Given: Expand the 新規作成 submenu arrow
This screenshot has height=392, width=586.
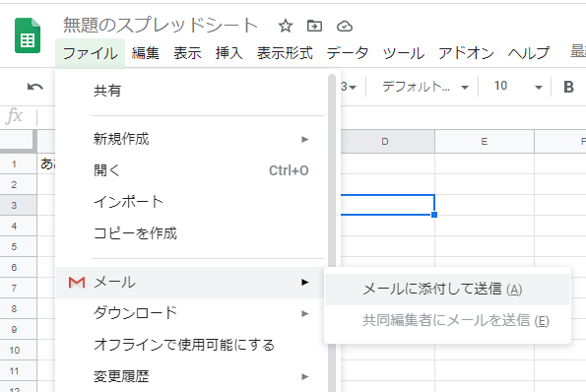Looking at the screenshot, I should 305,140.
